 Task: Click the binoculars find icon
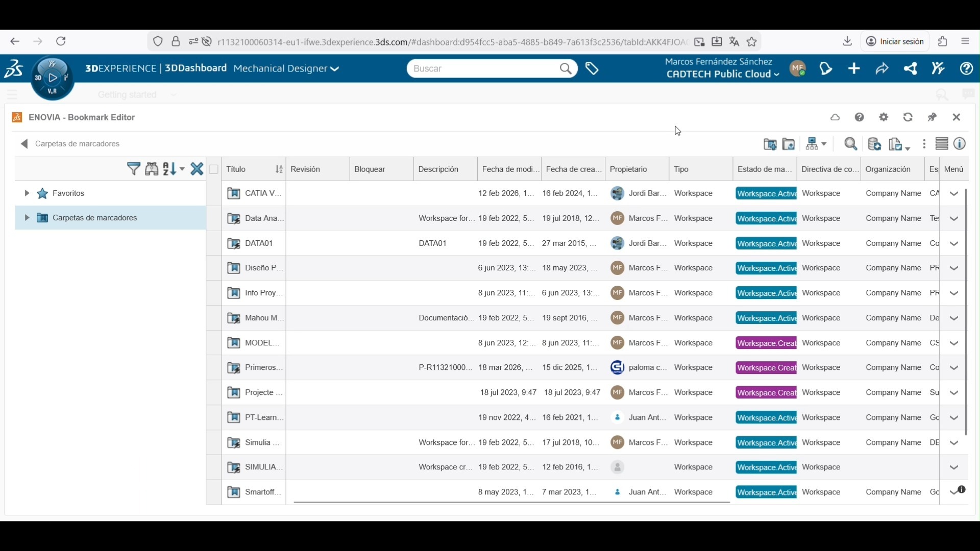pos(152,169)
